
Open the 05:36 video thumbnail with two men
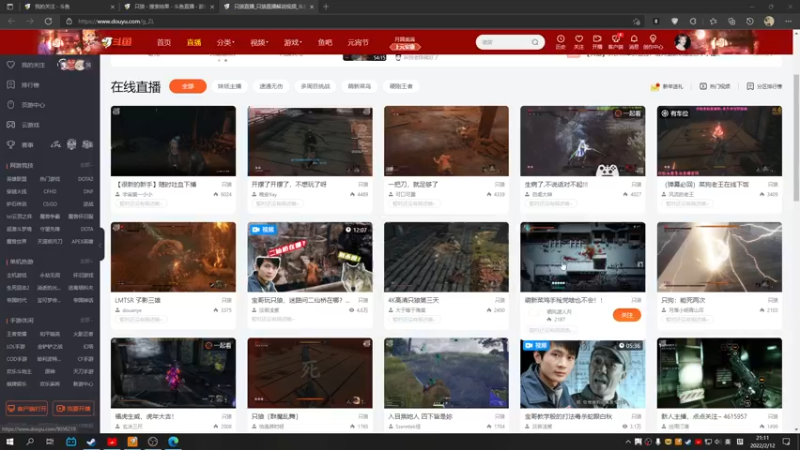coord(583,373)
